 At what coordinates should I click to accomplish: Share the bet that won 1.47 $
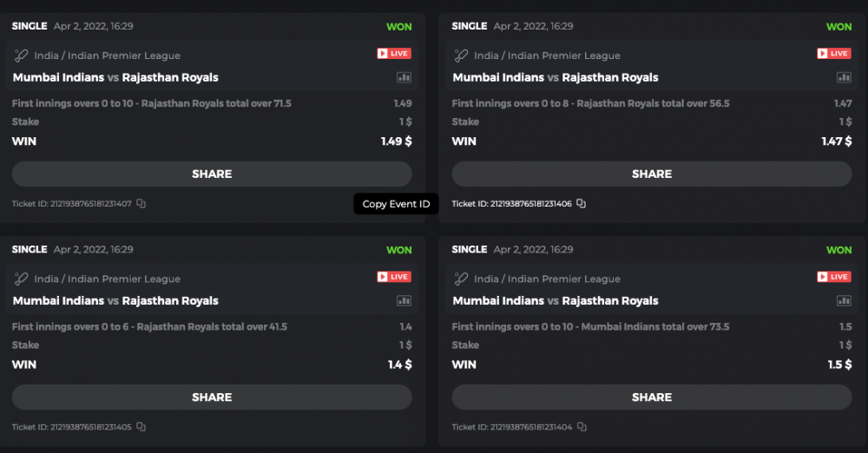pyautogui.click(x=652, y=174)
